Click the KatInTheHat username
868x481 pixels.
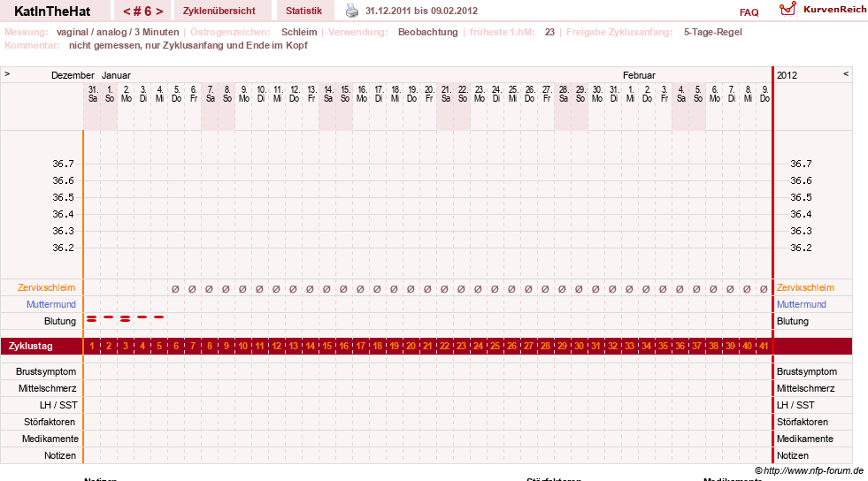[52, 11]
